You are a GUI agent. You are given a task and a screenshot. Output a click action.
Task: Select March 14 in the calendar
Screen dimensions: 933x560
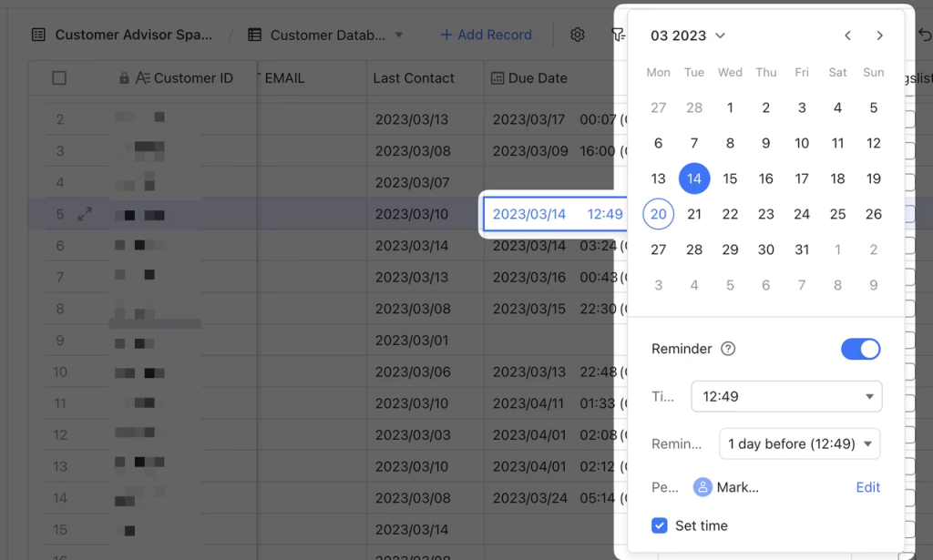[x=694, y=178]
